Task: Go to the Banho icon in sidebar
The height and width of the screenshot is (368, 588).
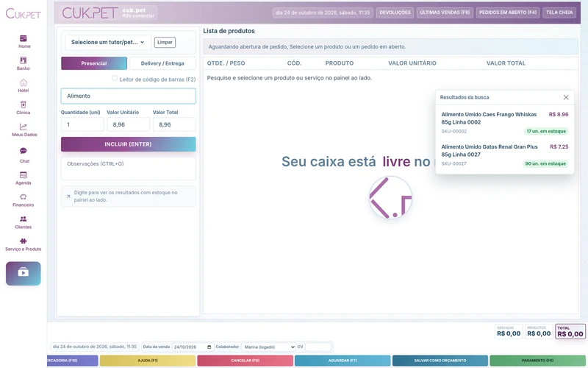Action: (x=24, y=60)
